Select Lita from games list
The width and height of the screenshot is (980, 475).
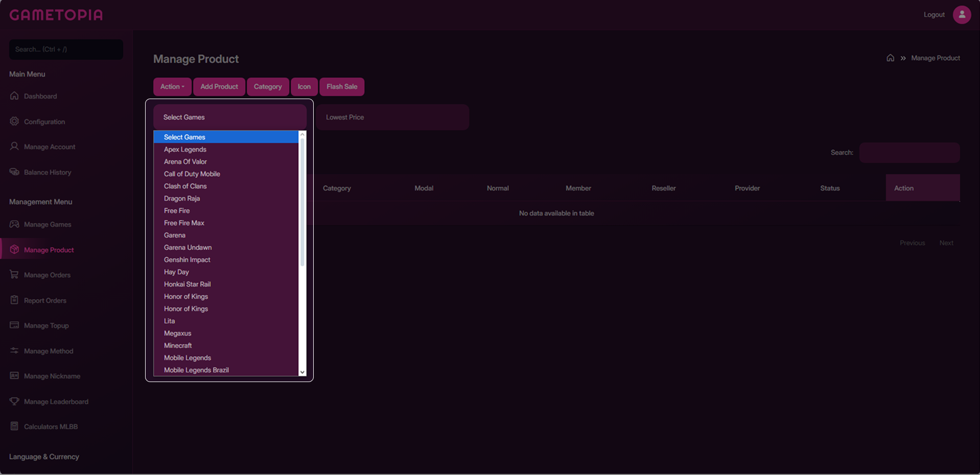pyautogui.click(x=226, y=321)
